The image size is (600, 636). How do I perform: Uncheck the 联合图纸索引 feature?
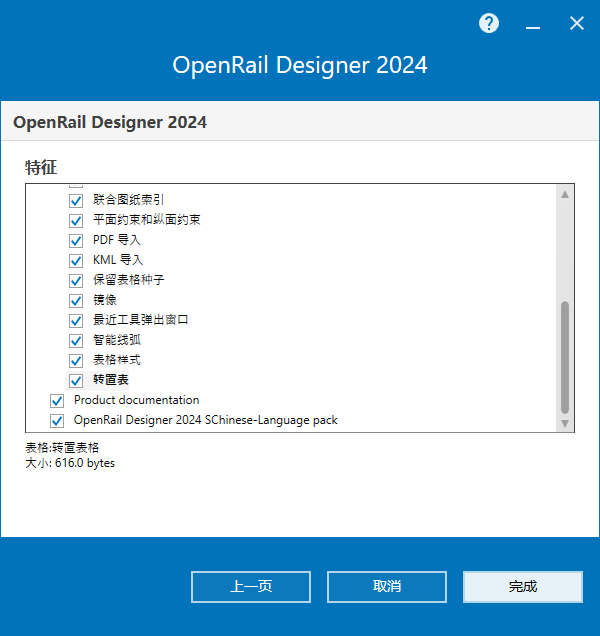point(76,200)
